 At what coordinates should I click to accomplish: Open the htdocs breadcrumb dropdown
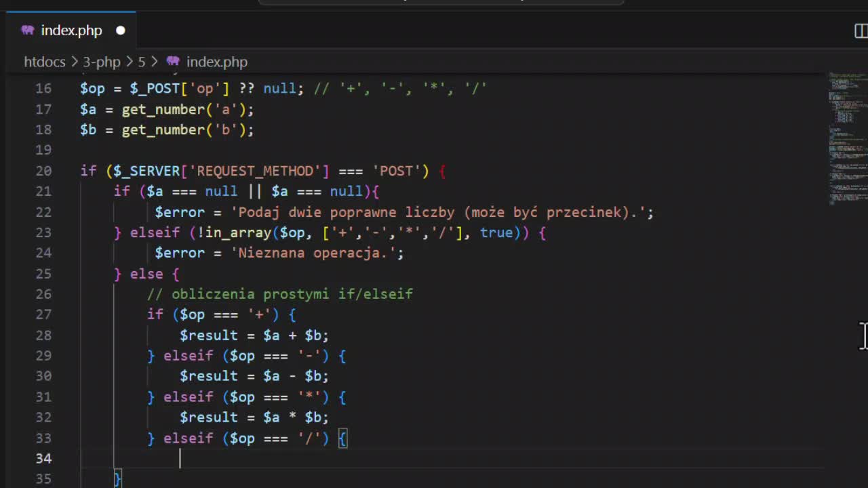[x=44, y=62]
